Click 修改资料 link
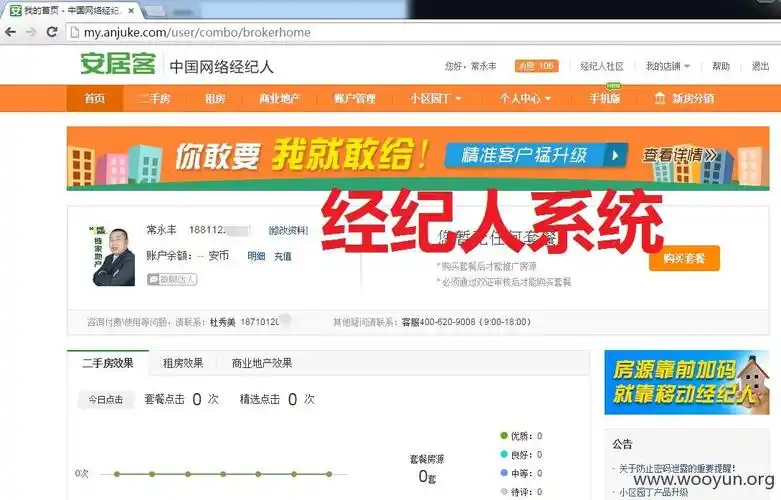 point(288,230)
